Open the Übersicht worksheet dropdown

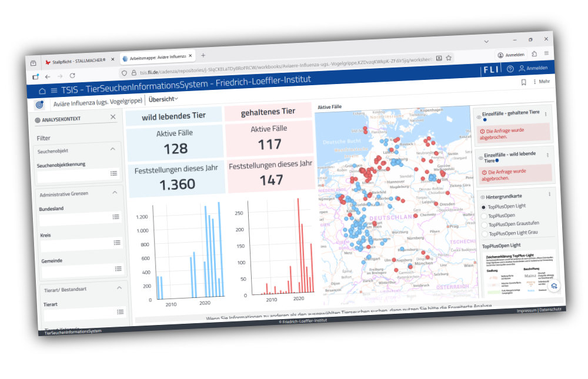pyautogui.click(x=163, y=99)
